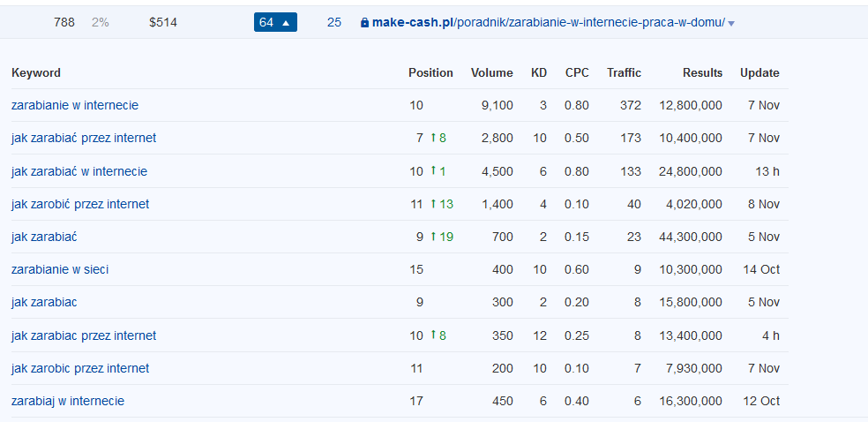
Task: Sort by Traffic column header
Action: tap(624, 73)
